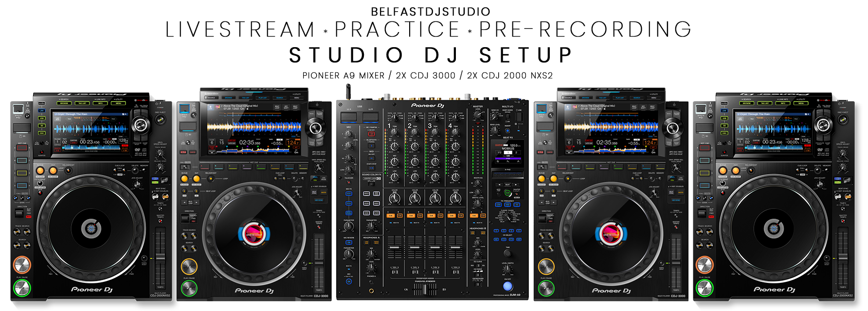Viewport: 868px width, 311px height.
Task: Slide the Magvel crossfader
Action: (x=425, y=290)
